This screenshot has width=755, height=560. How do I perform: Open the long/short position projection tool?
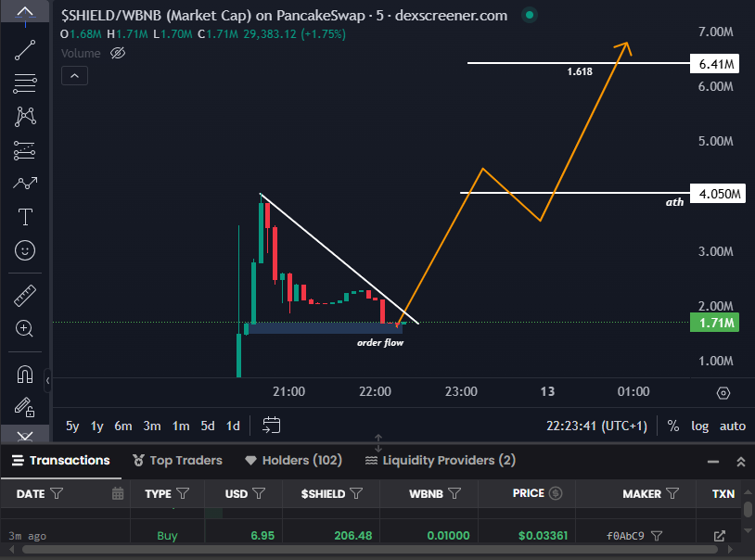tap(25, 150)
